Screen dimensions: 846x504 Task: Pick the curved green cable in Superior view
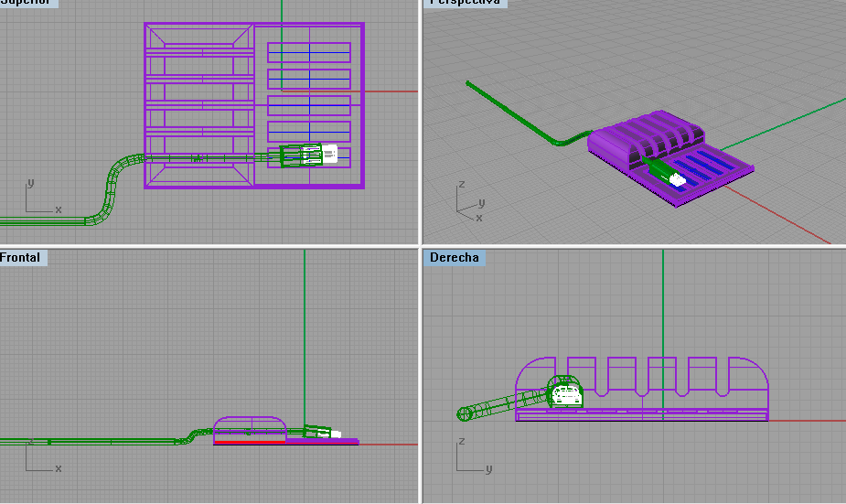110,188
